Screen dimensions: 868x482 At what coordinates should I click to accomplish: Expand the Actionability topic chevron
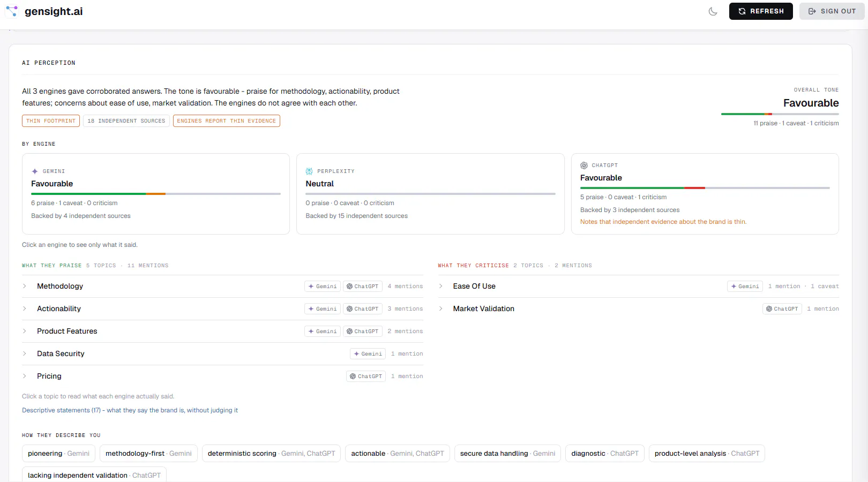coord(25,308)
